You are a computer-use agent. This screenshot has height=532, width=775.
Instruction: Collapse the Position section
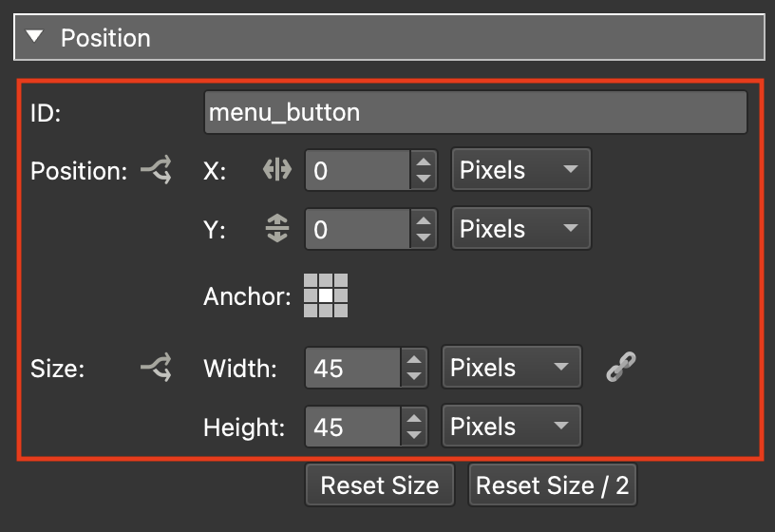36,38
